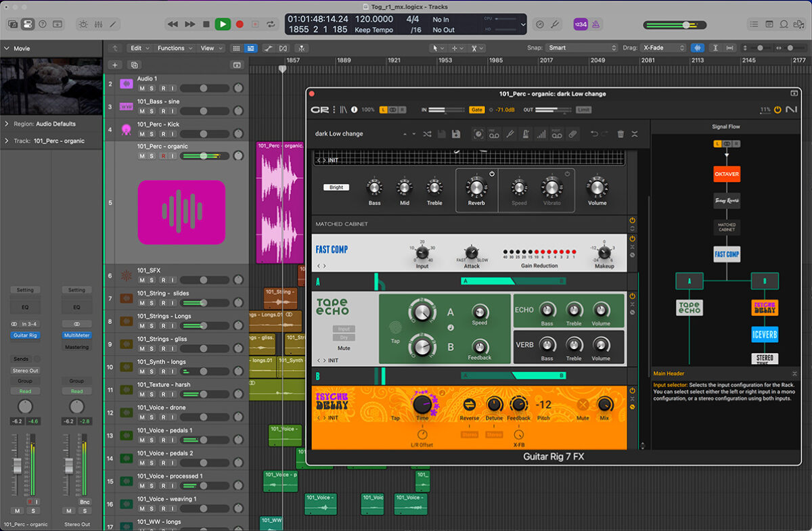Rewind the playhead in the transport
Screen dimensions: 812x531
[x=173, y=24]
